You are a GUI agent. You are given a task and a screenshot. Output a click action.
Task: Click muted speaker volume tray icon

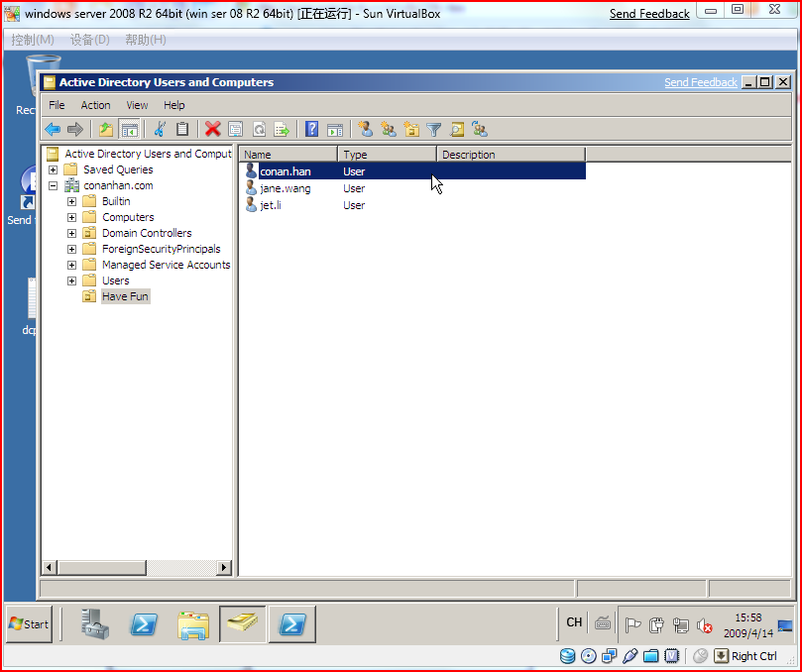[704, 625]
